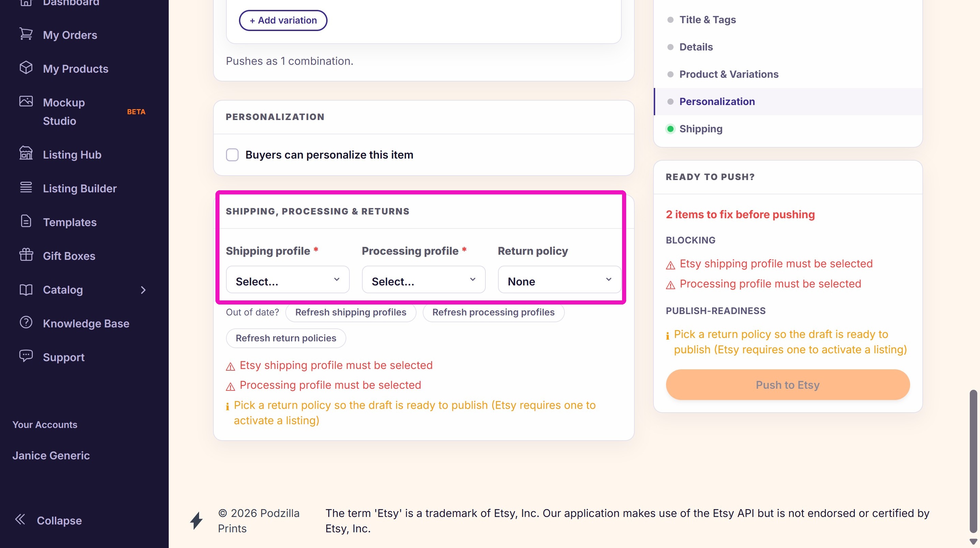Click the Gift Boxes gift icon
Viewport: 980px width, 548px height.
pos(26,255)
